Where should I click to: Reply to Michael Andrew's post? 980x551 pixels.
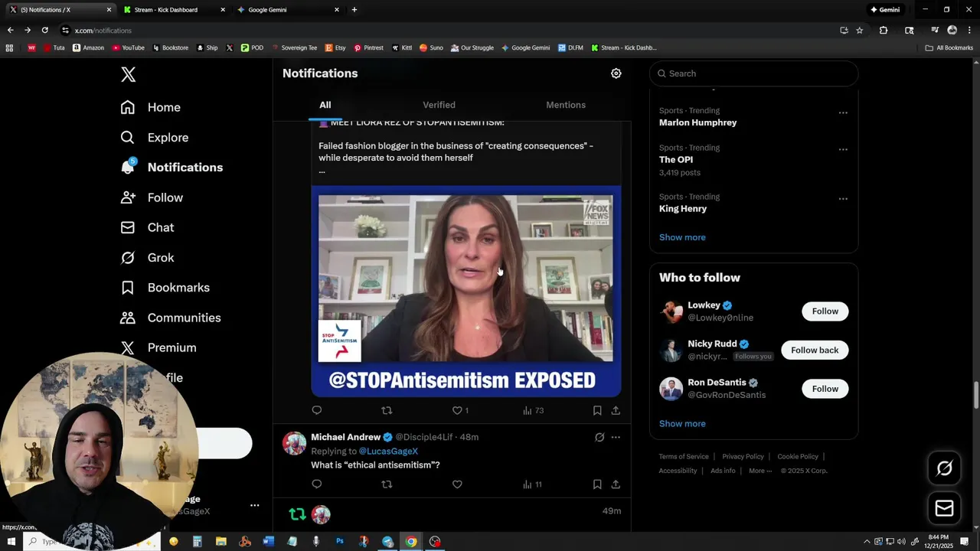pyautogui.click(x=317, y=484)
